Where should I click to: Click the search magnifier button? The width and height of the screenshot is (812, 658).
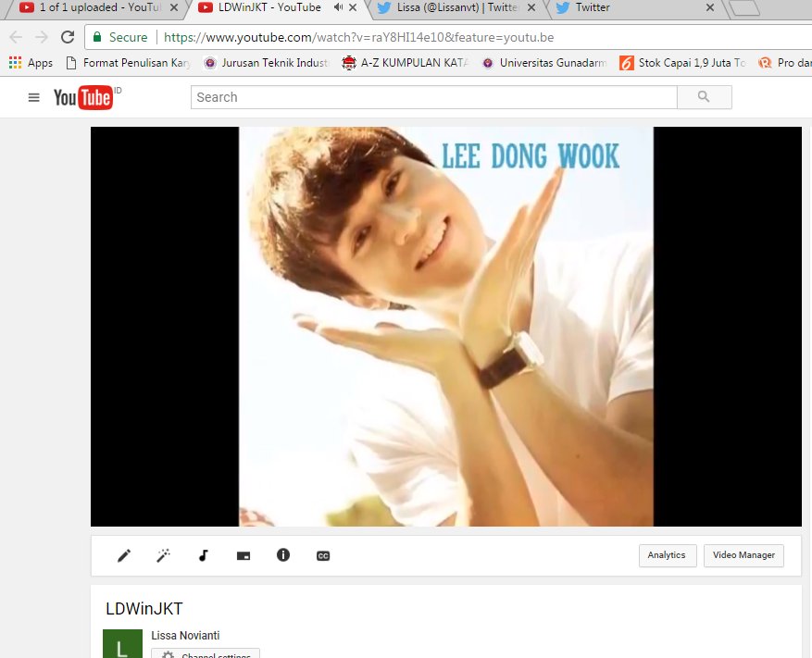click(705, 97)
